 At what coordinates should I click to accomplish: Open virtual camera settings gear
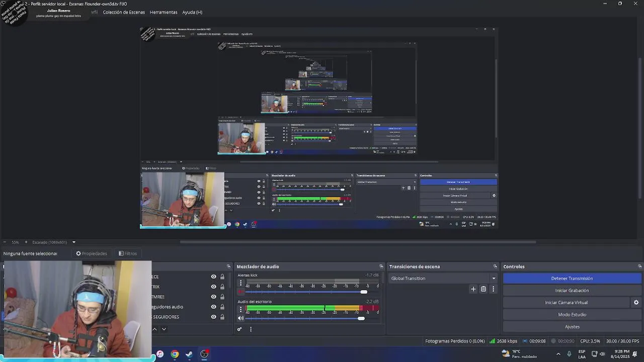pos(636,303)
